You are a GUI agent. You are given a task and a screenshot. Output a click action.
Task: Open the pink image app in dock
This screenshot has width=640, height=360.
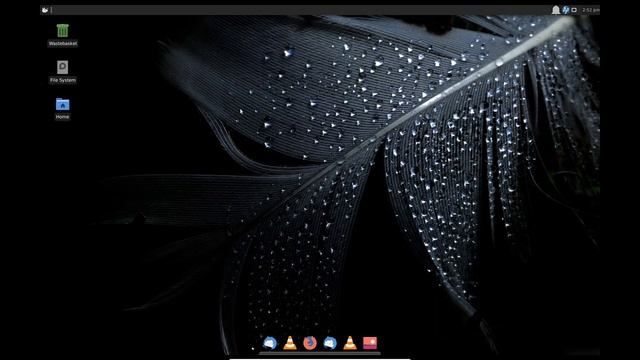coord(370,343)
